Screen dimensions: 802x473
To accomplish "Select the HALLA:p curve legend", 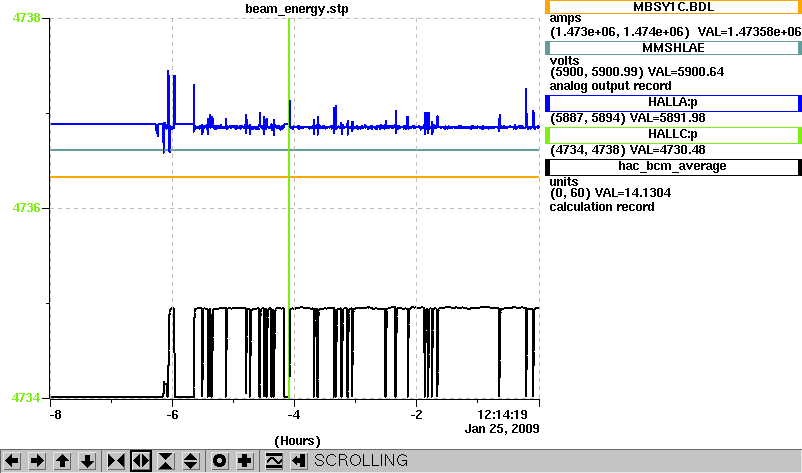I will [673, 102].
